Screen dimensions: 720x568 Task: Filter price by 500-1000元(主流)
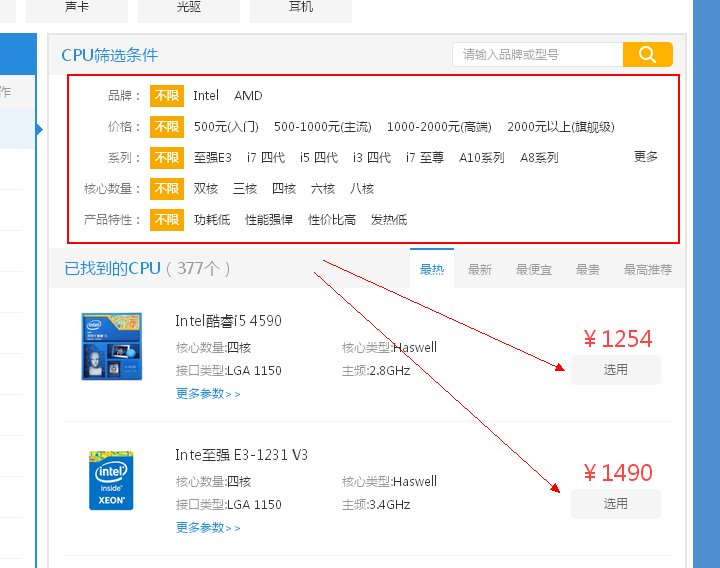[322, 127]
